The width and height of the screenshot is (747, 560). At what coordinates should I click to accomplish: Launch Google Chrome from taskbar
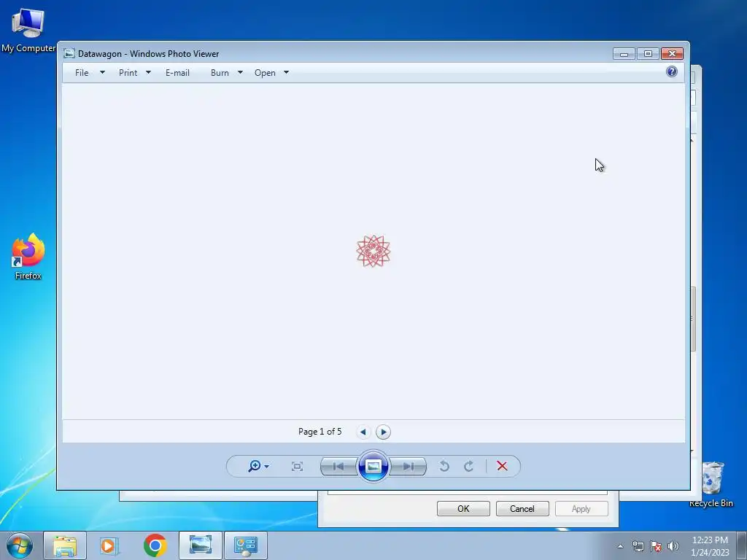tap(155, 545)
